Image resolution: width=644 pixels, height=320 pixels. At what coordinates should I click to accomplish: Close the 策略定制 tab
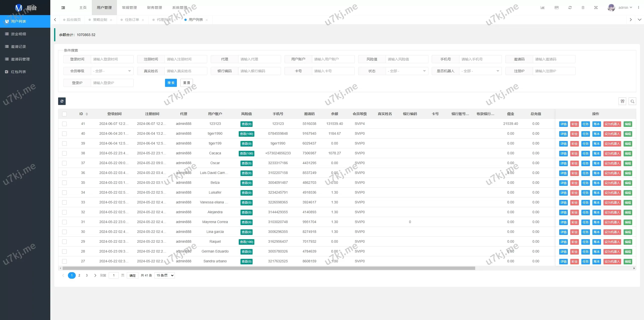[x=111, y=20]
